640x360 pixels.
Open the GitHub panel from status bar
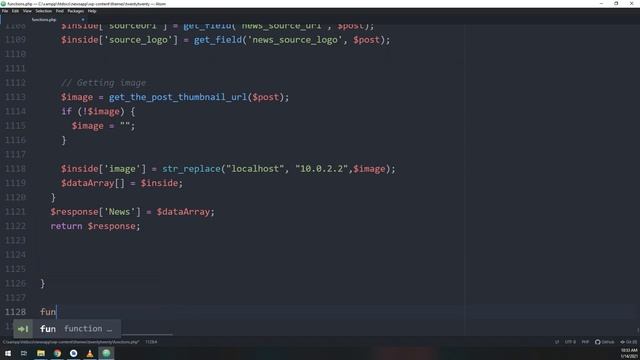[604, 342]
